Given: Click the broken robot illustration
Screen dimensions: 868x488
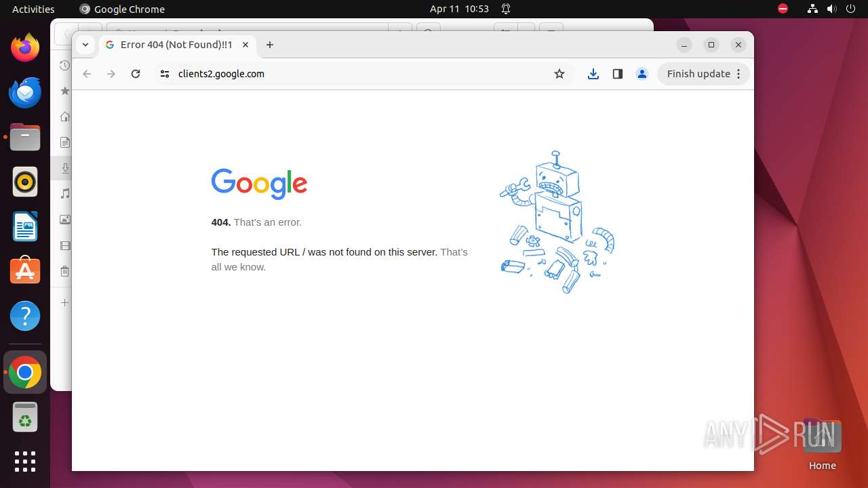Looking at the screenshot, I should coord(557,222).
